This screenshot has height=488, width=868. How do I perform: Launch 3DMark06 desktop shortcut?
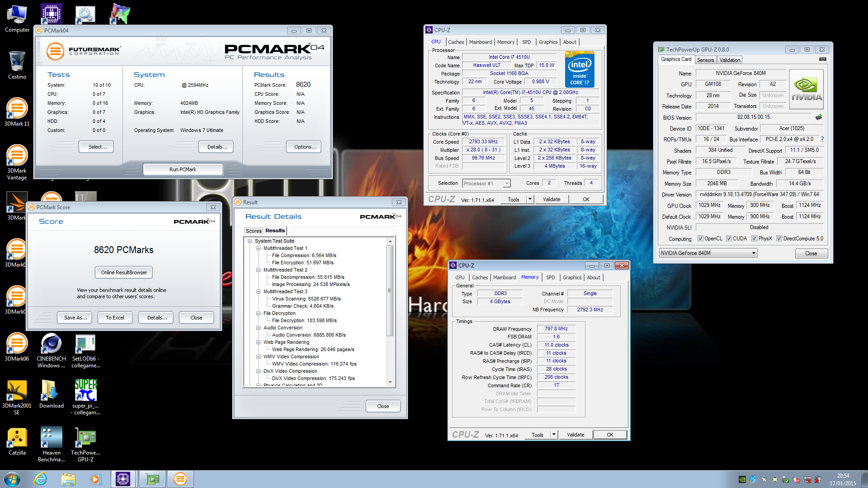pos(17,347)
